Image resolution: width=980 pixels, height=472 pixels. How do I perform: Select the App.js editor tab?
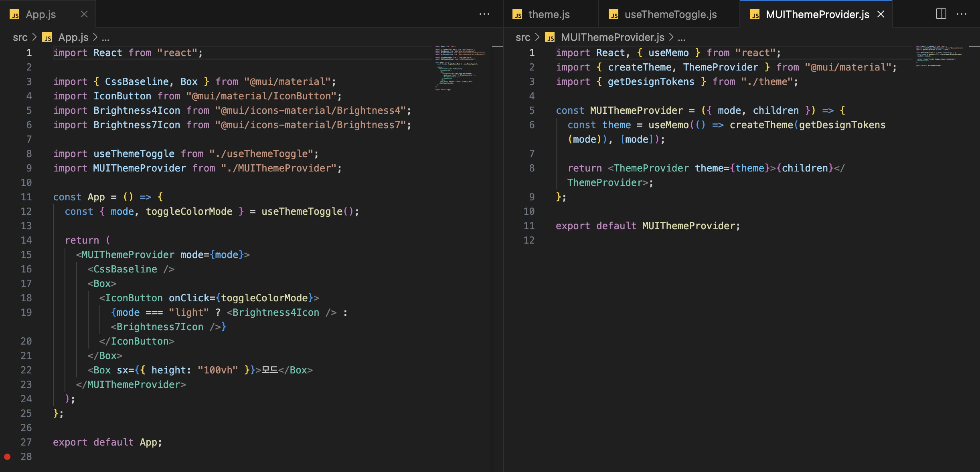click(40, 14)
